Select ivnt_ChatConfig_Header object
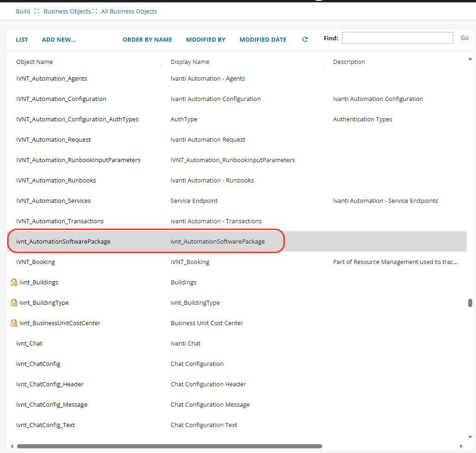 tap(50, 384)
